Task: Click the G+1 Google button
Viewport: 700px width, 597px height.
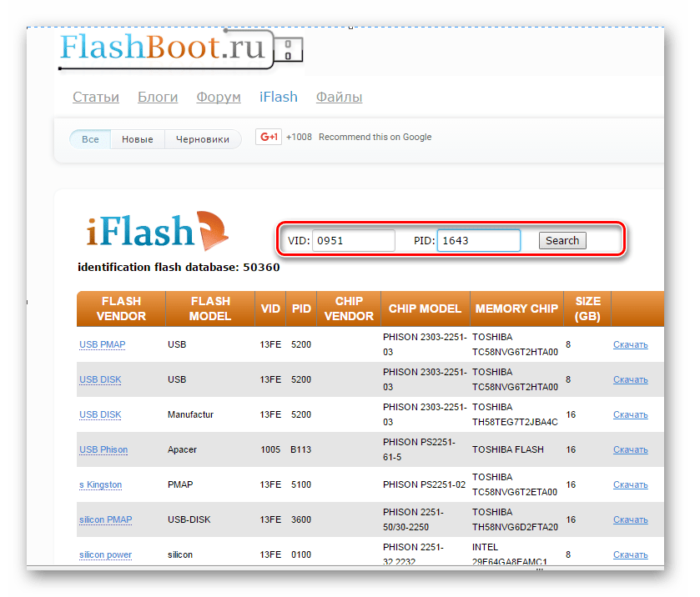Action: pyautogui.click(x=269, y=137)
